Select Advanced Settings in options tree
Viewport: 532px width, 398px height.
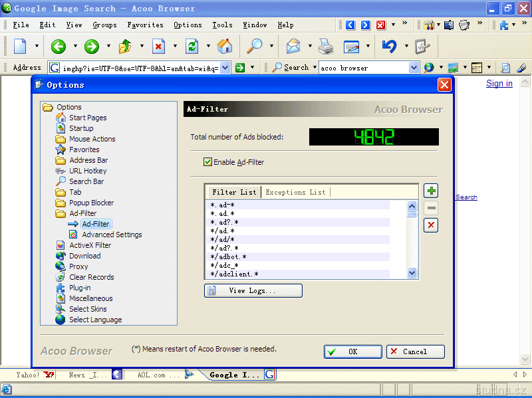point(112,235)
